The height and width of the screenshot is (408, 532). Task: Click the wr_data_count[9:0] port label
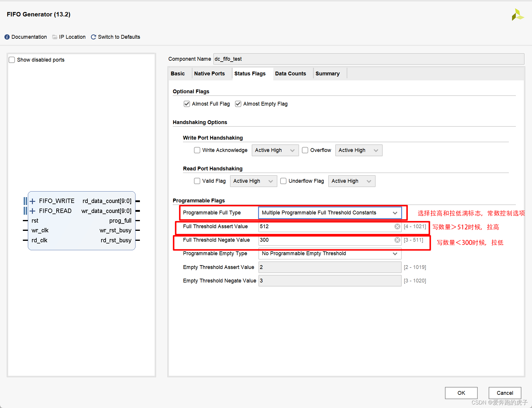[x=106, y=211]
